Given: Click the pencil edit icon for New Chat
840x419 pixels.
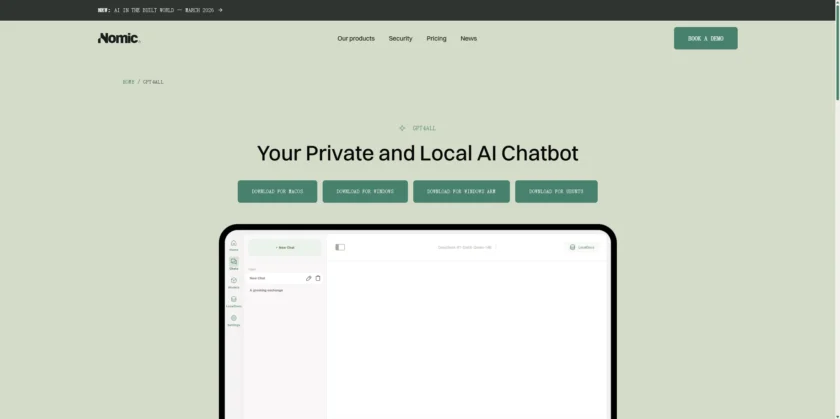Looking at the screenshot, I should point(308,278).
